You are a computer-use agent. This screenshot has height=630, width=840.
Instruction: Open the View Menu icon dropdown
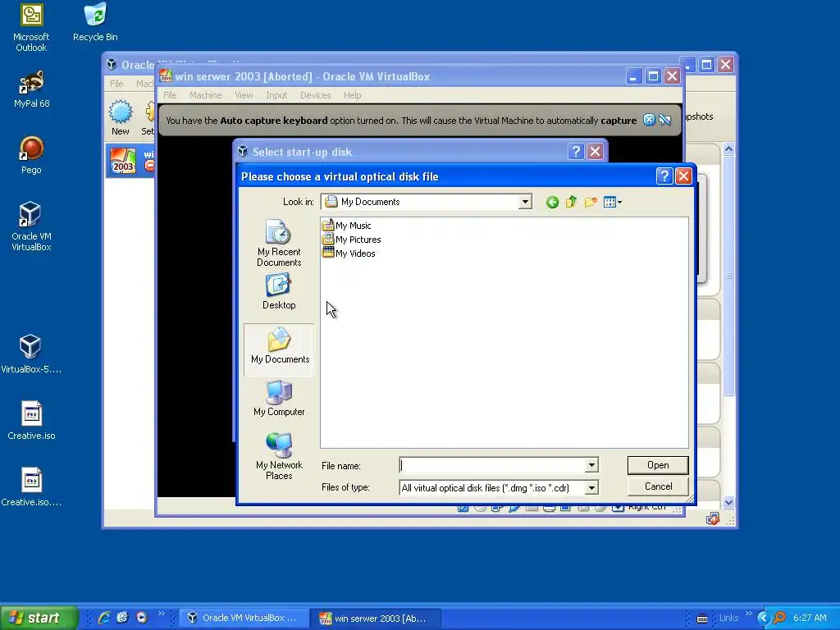pyautogui.click(x=612, y=202)
